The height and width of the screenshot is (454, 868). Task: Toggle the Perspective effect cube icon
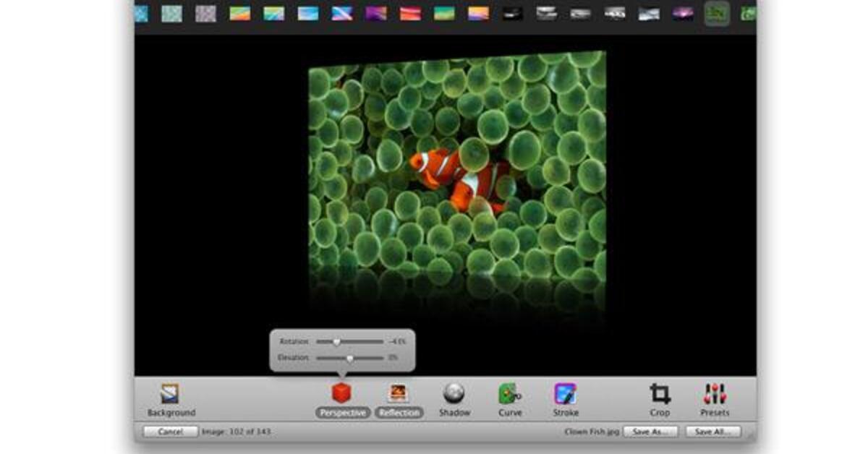pyautogui.click(x=341, y=393)
